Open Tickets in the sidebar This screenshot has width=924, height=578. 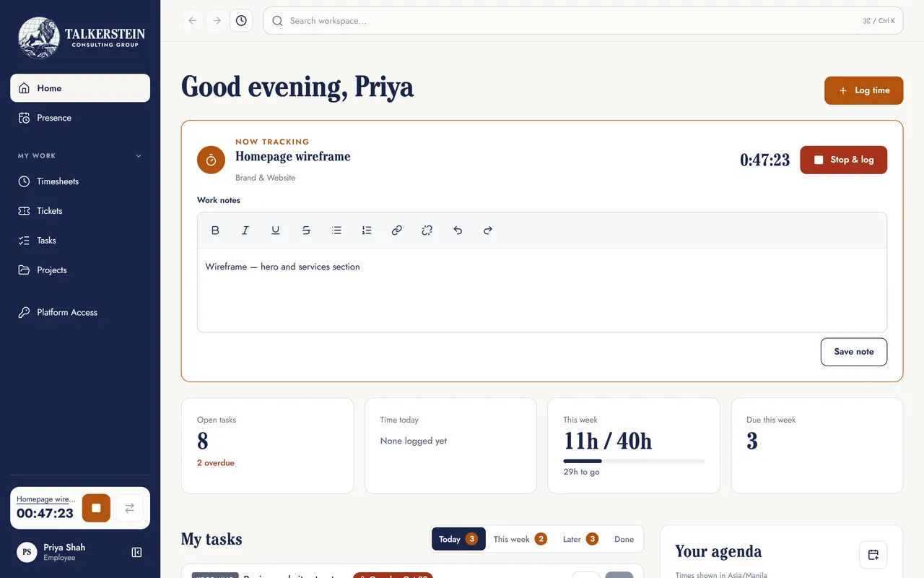point(80,211)
